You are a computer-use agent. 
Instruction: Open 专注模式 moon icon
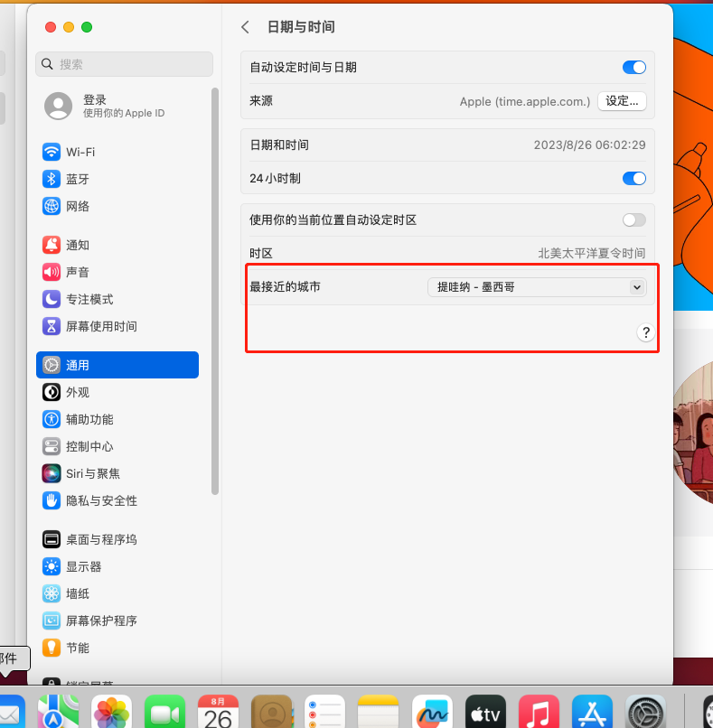[x=52, y=299]
